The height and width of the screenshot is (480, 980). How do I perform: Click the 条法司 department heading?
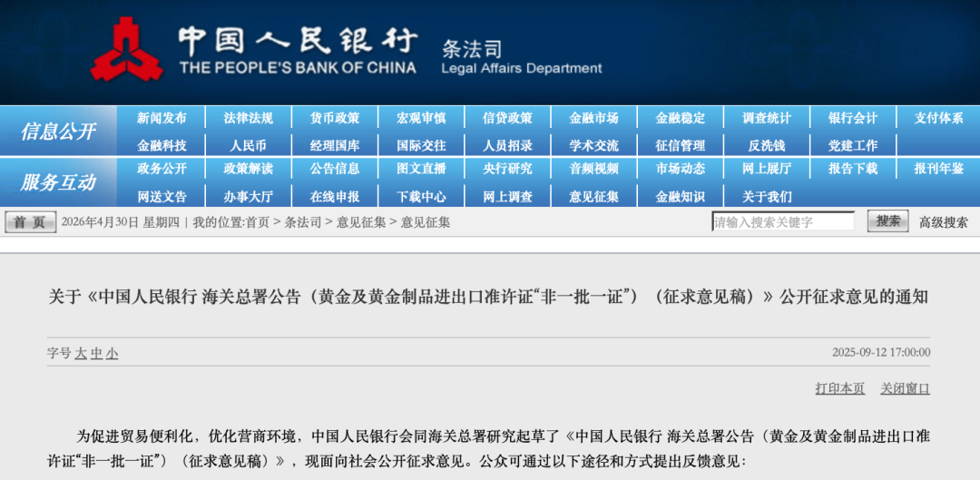tap(472, 48)
